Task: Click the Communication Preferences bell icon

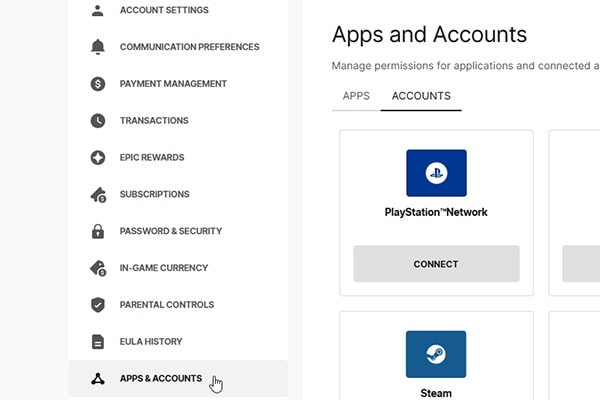Action: coord(98,47)
